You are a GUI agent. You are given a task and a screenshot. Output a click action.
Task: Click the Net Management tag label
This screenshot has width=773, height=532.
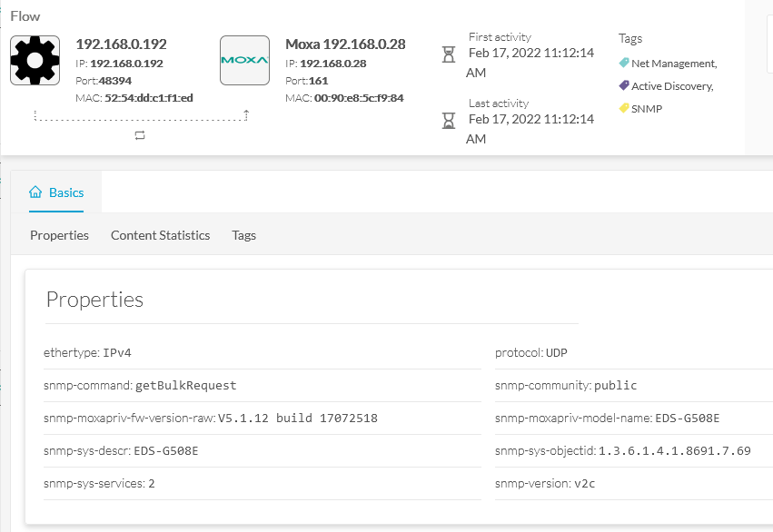point(674,64)
